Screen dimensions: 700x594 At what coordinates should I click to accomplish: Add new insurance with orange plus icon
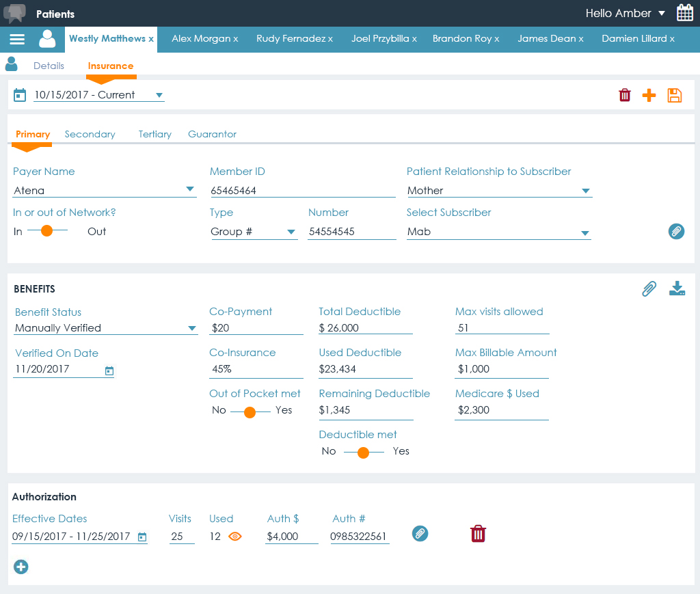[649, 95]
